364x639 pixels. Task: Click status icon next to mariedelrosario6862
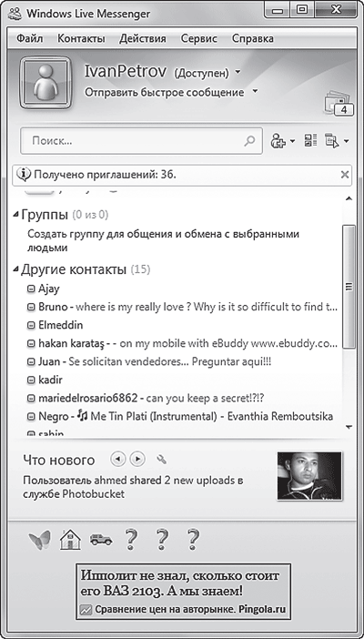31,398
